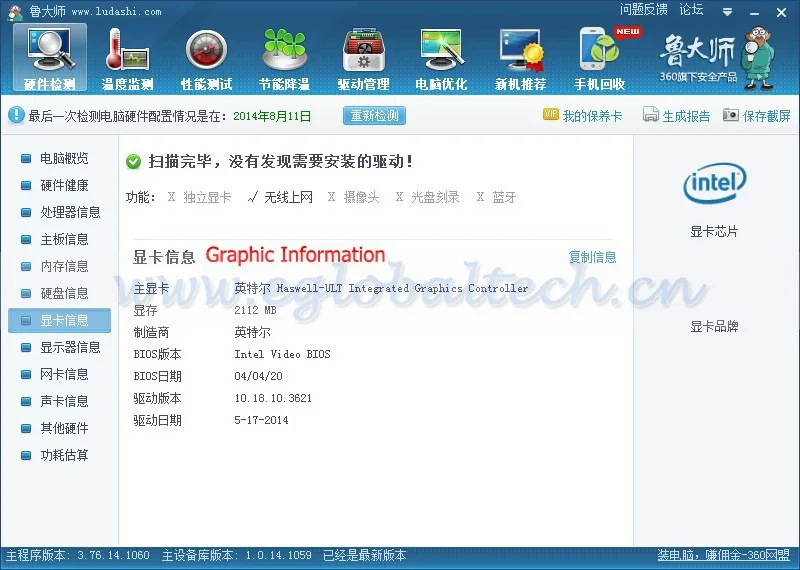Click the detection date 2014年8月11日

point(272,116)
